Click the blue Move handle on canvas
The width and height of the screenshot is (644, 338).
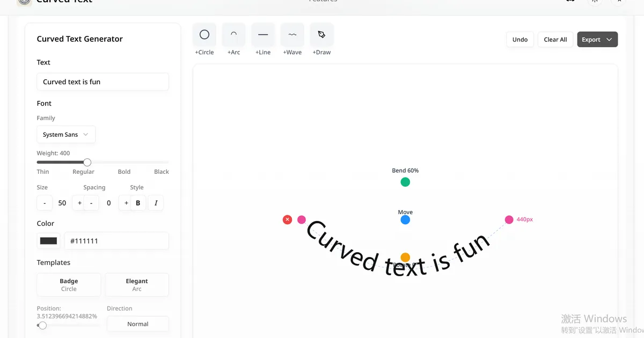[x=405, y=219]
